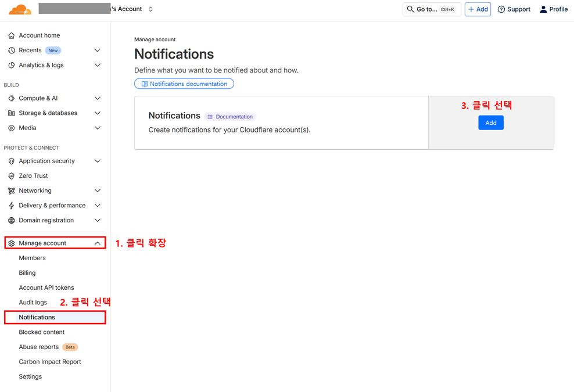
Task: Expand the Media chevron
Action: coord(98,128)
